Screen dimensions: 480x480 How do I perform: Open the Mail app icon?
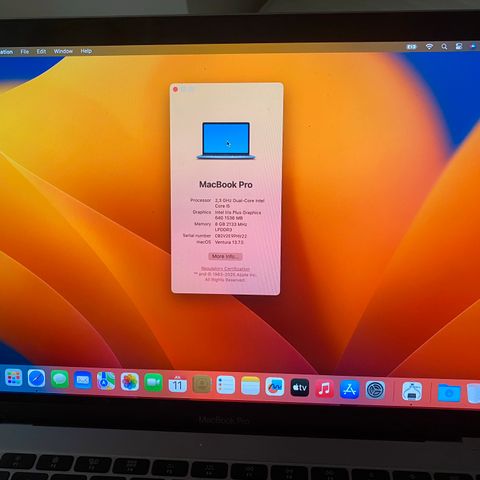tap(83, 380)
